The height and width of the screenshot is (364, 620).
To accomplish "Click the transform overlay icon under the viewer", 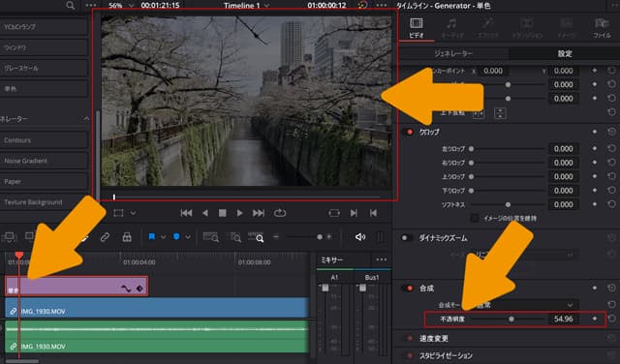I will (x=118, y=213).
